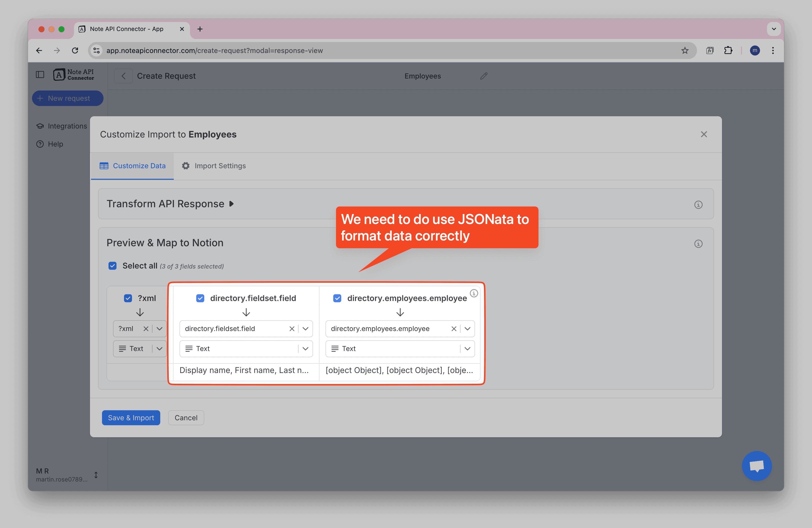Viewport: 812px width, 528px height.
Task: Click the pencil edit icon next to Employees
Action: pos(483,76)
